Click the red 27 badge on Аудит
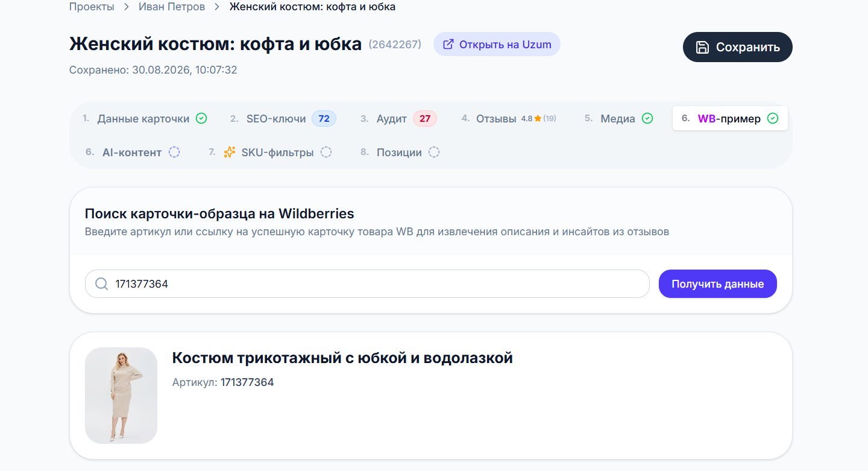This screenshot has width=868, height=471. pos(425,119)
